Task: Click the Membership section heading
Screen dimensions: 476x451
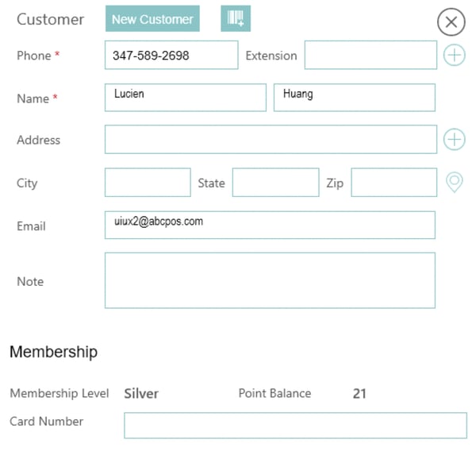Action: 53,352
